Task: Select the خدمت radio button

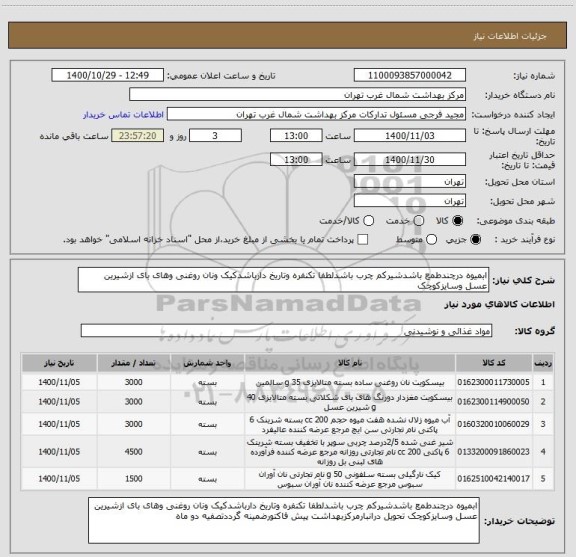Action: pos(419,221)
